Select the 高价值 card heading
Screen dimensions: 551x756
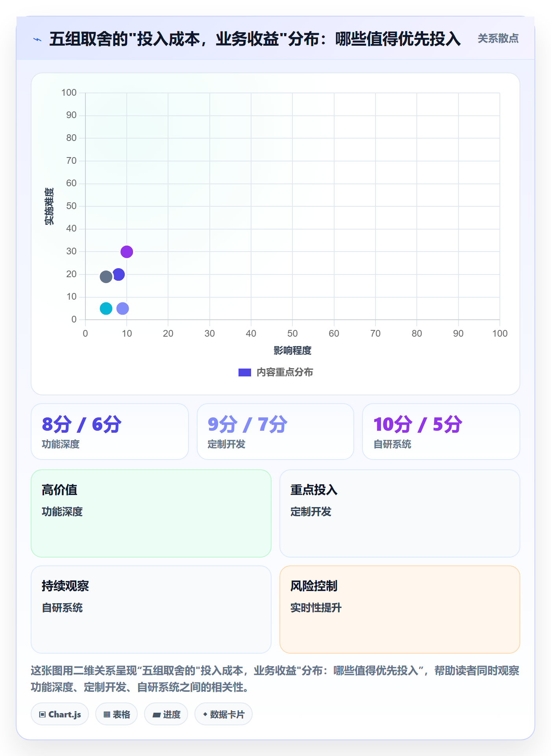pos(59,490)
